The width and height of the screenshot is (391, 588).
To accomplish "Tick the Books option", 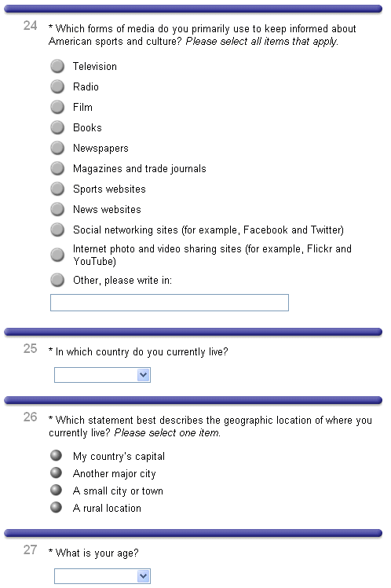I will coord(57,127).
